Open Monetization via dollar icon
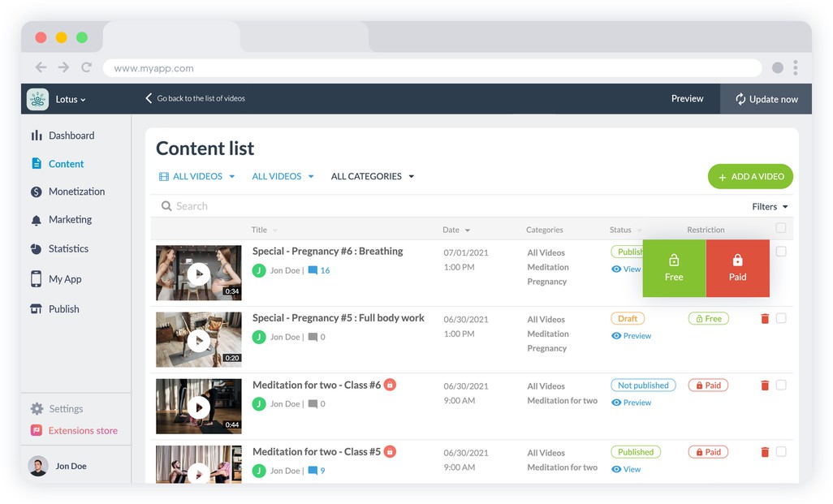Viewport: 833px width, 504px height. [37, 192]
